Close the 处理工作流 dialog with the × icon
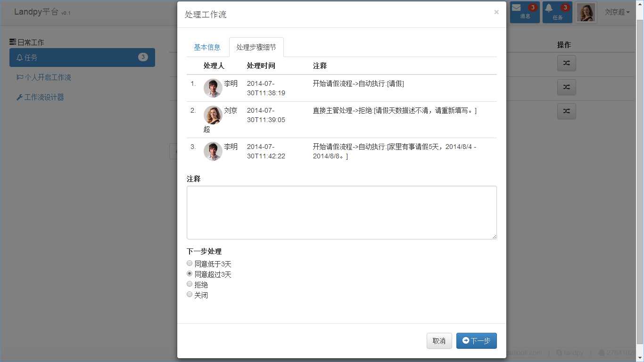This screenshot has width=644, height=362. [x=496, y=12]
